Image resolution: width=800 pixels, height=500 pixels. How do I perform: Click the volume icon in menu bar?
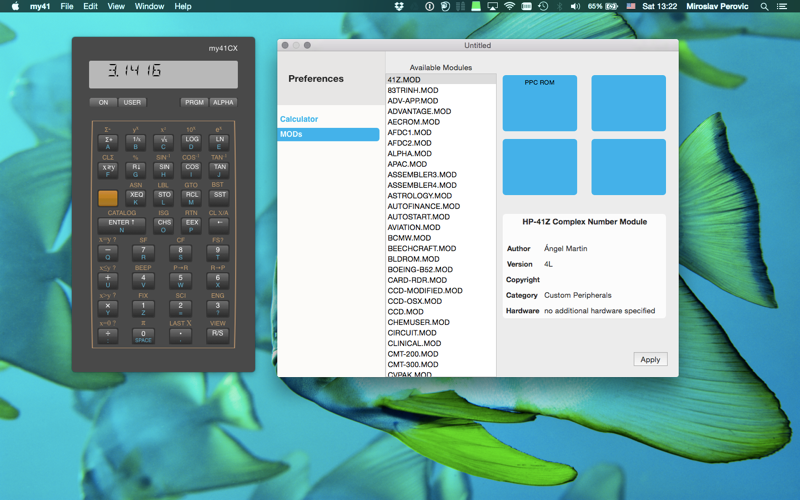tap(575, 6)
